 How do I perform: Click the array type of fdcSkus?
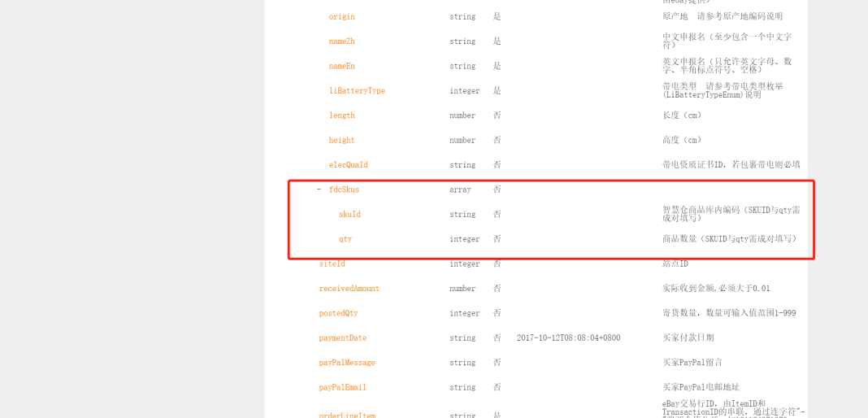(x=460, y=189)
